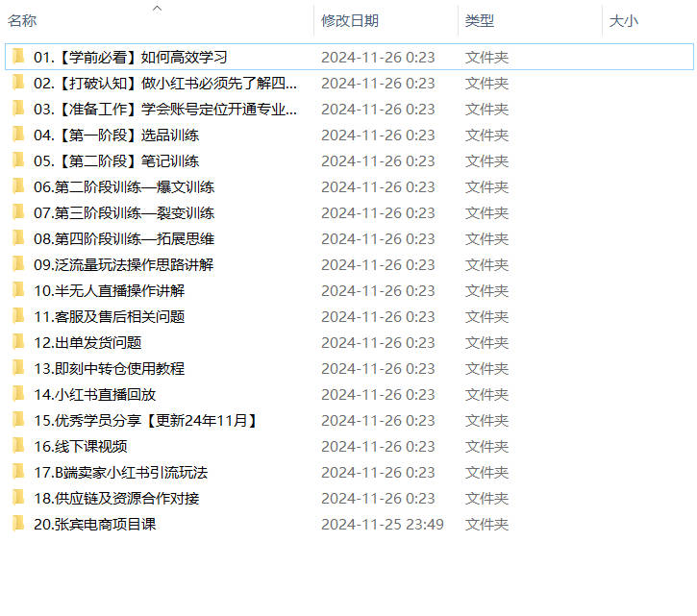This screenshot has width=697, height=616.
Task: Click folder icon of 18.供应链及资源合作对接
Action: [x=18, y=498]
